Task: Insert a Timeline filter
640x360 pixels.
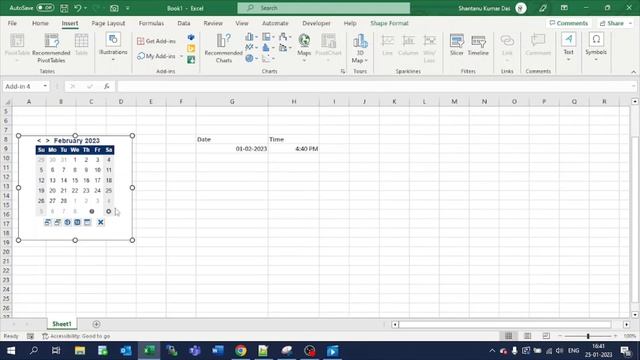Action: coord(478,45)
